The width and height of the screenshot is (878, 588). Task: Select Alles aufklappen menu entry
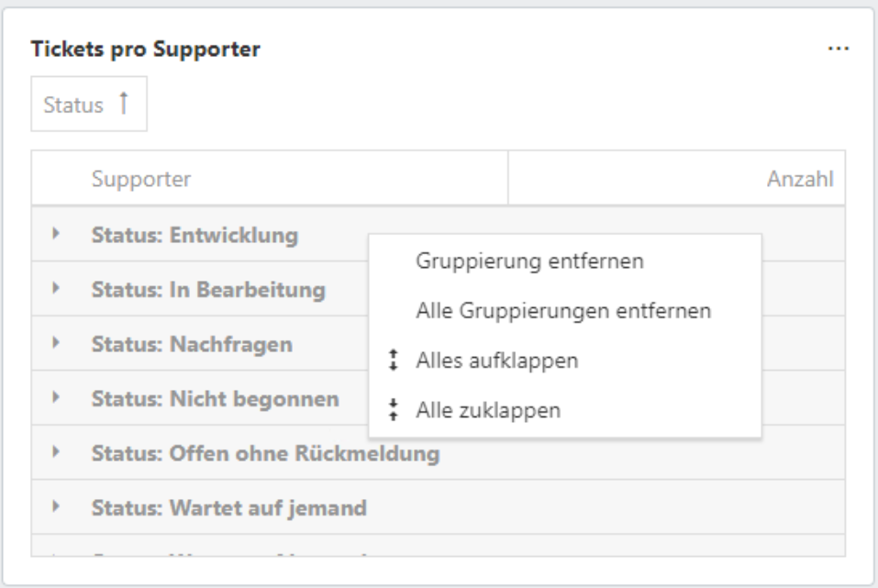[496, 361]
